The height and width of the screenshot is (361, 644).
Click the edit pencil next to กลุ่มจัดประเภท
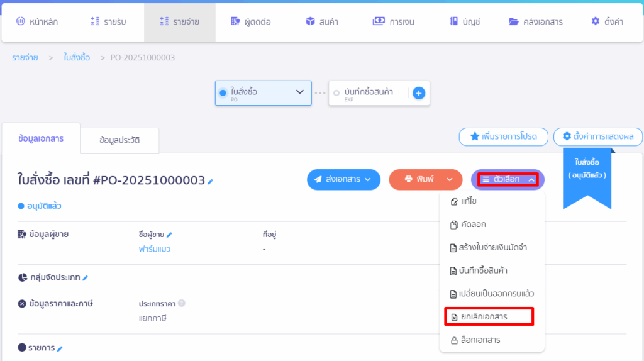[x=86, y=278]
